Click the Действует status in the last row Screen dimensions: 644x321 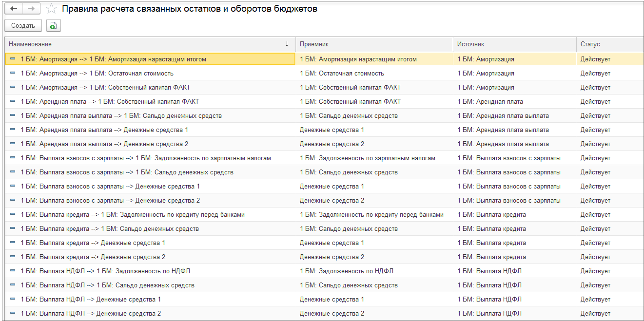click(x=595, y=314)
